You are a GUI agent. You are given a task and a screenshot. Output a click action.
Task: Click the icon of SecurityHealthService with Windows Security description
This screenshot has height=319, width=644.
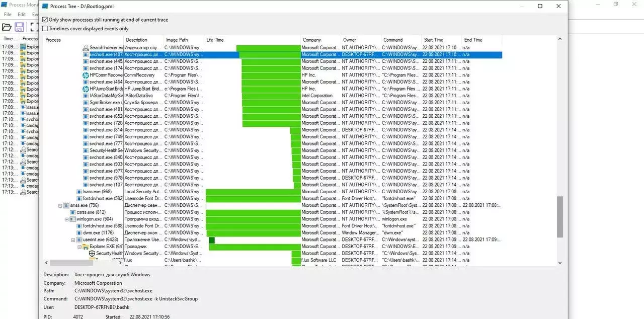pyautogui.click(x=86, y=150)
